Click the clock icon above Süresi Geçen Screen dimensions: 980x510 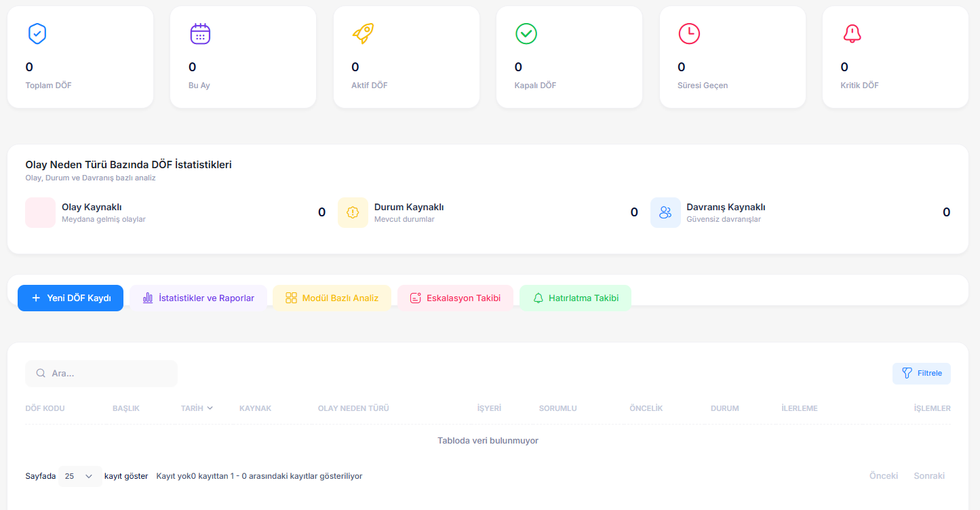689,33
